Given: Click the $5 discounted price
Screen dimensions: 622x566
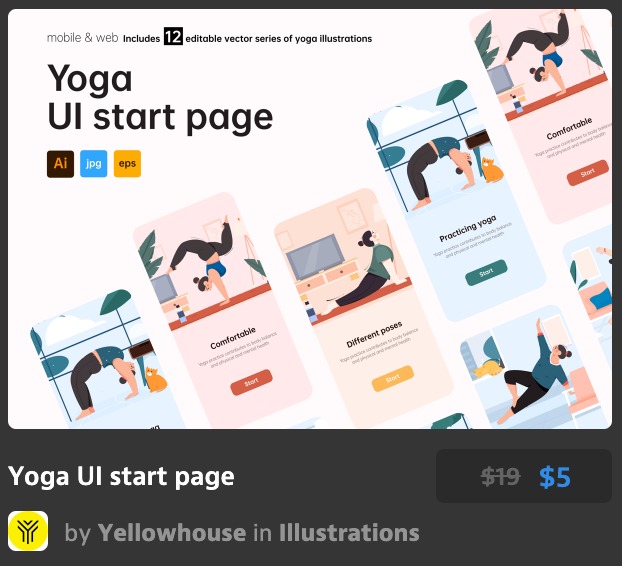Looking at the screenshot, I should [x=555, y=476].
